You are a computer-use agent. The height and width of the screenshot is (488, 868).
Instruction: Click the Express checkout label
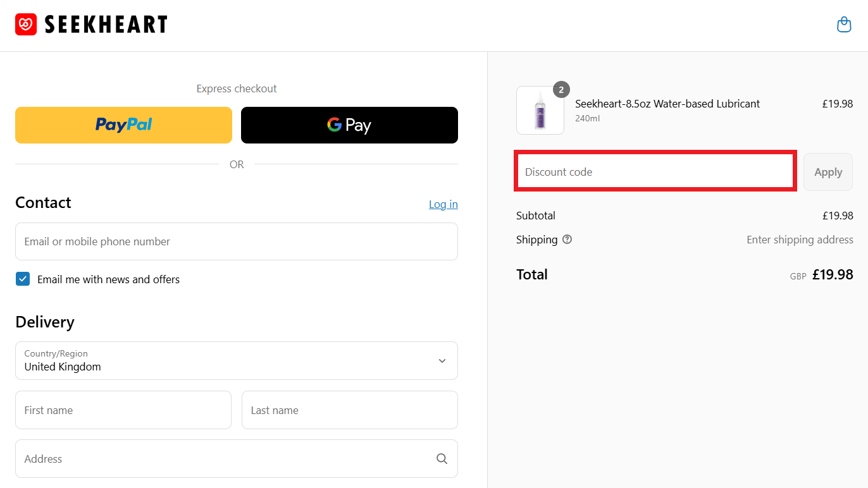point(237,88)
